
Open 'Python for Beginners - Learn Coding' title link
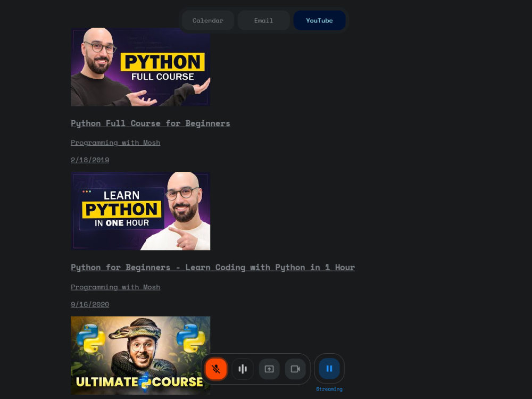(x=213, y=268)
